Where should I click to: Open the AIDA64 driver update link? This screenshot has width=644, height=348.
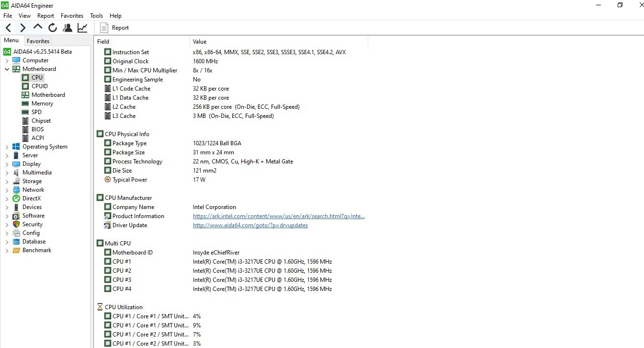click(x=250, y=225)
